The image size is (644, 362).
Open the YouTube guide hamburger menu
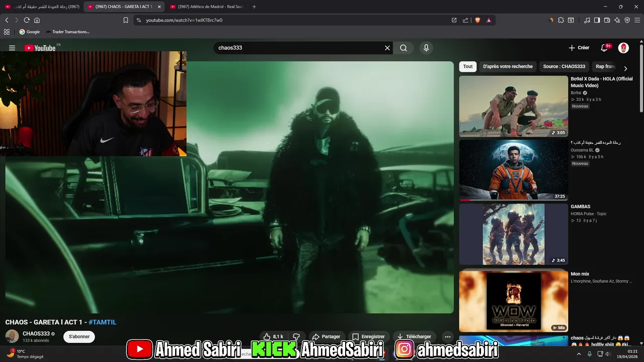pyautogui.click(x=12, y=48)
